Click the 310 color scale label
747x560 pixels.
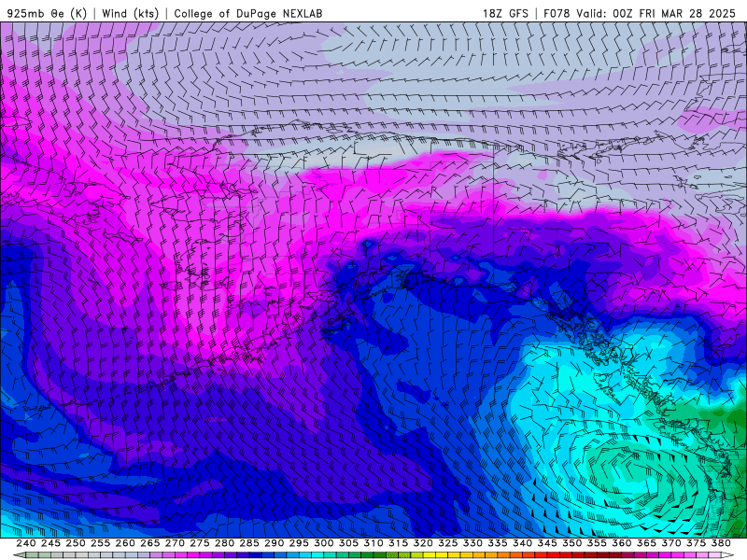(x=373, y=543)
